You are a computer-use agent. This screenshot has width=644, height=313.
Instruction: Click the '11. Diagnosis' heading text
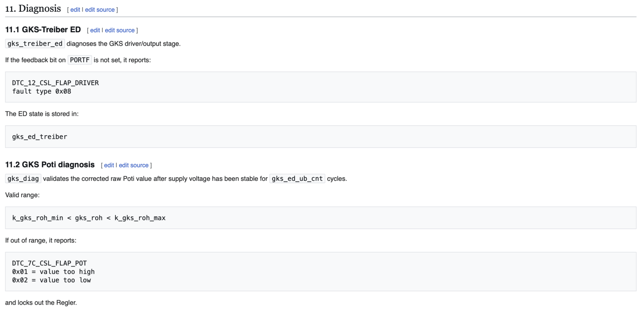pos(33,9)
